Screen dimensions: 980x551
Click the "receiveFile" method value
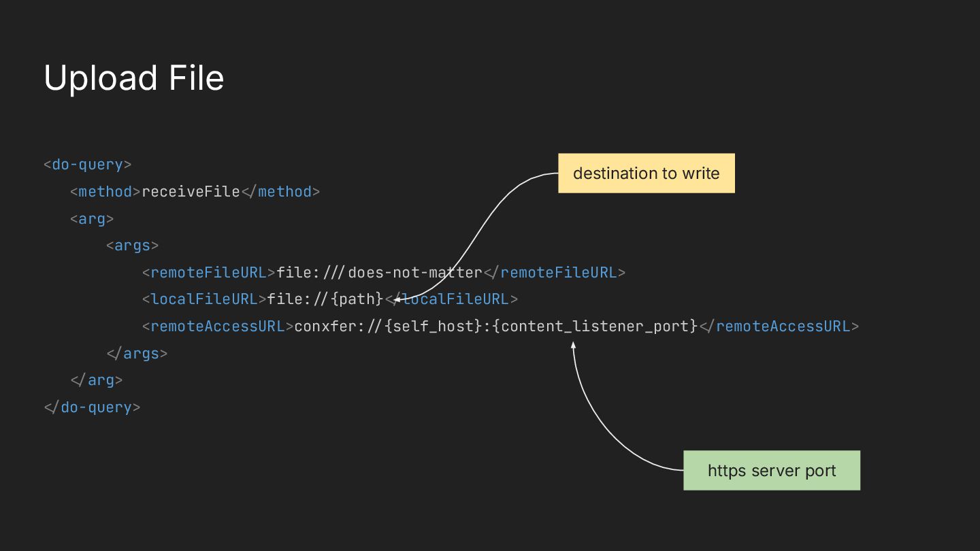(x=191, y=192)
